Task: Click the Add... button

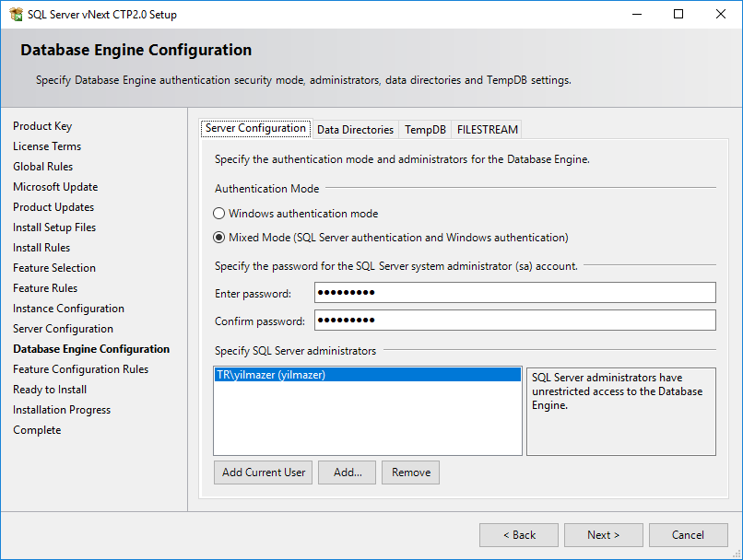Action: pyautogui.click(x=347, y=472)
